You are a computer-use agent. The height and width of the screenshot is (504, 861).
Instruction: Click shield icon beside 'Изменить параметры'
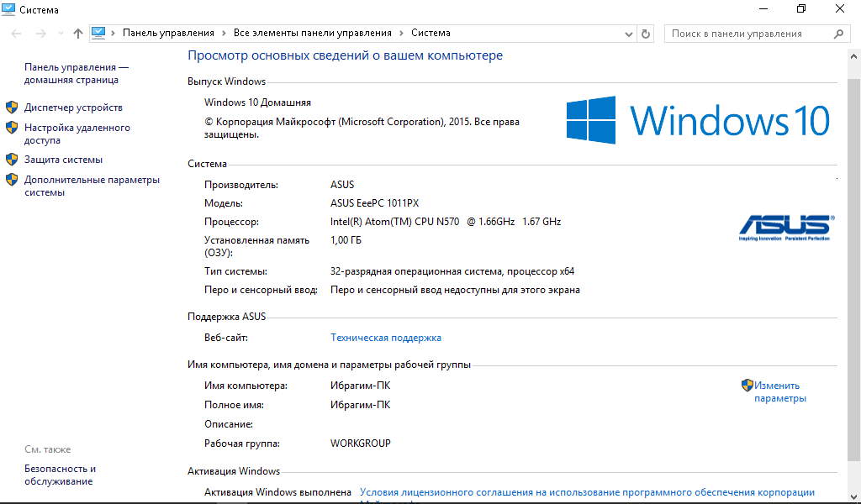pos(747,385)
